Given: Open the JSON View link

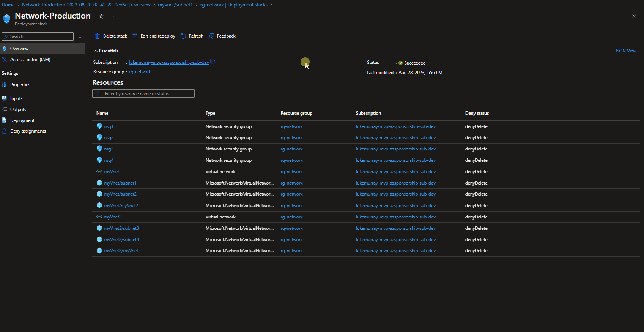Looking at the screenshot, I should [625, 51].
